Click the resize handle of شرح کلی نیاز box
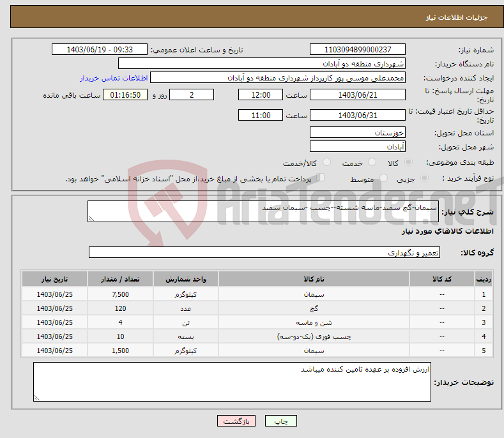This screenshot has width=504, height=438. (x=91, y=218)
